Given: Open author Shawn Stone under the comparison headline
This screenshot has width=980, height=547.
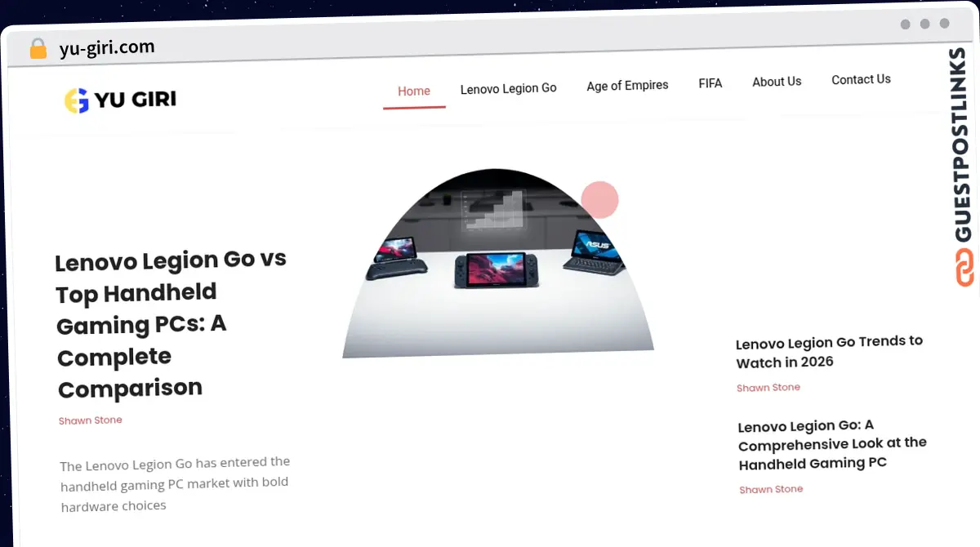Looking at the screenshot, I should click(91, 420).
